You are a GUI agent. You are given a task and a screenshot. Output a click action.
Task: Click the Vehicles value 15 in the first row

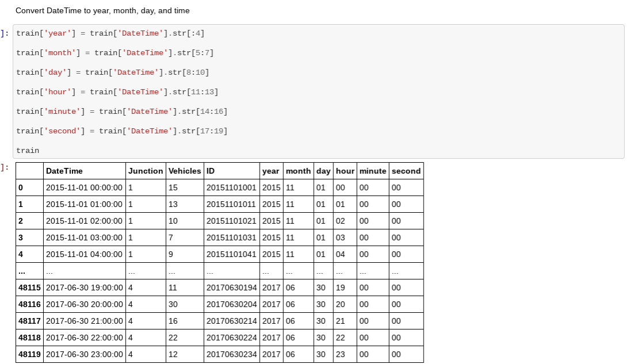pos(173,187)
